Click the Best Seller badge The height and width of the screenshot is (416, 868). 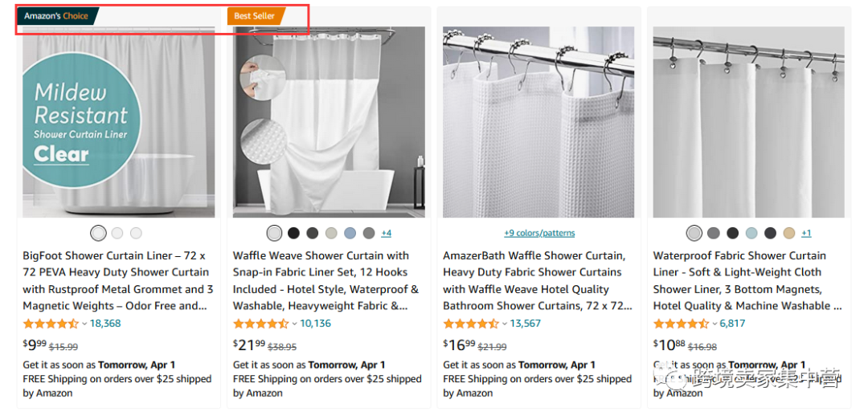[255, 16]
